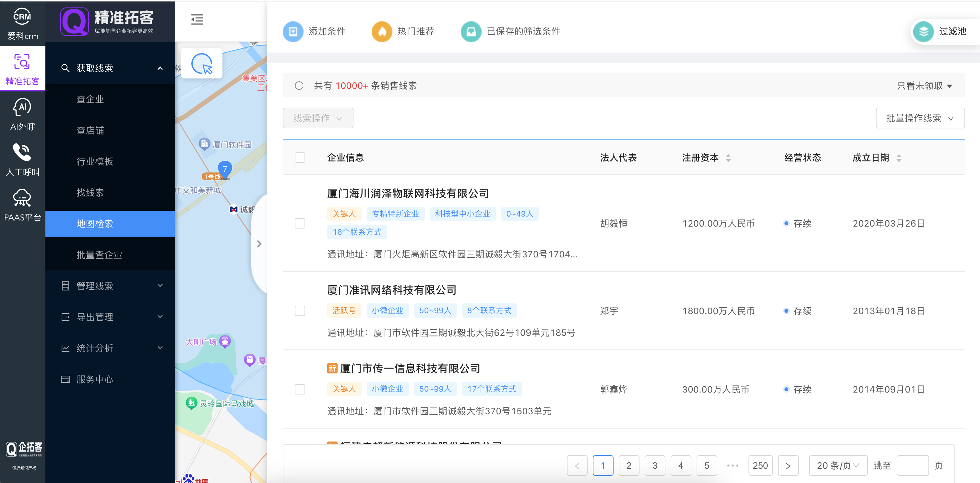Click the map area selection cursor tool

(x=202, y=64)
